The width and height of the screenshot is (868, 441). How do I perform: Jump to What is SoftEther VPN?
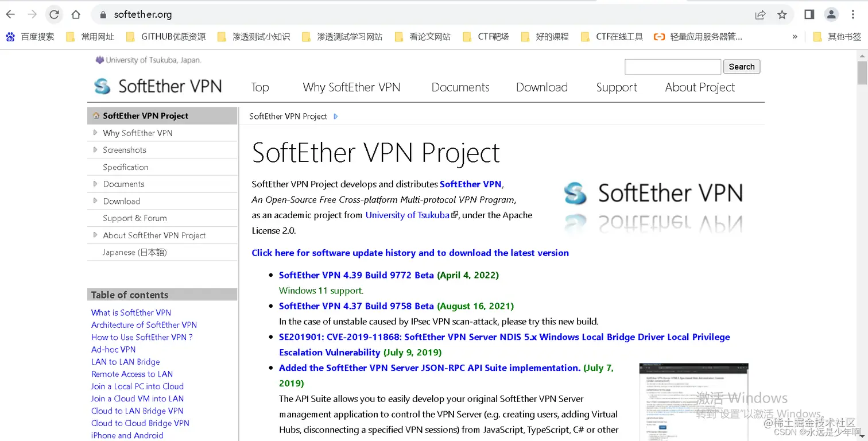click(131, 312)
